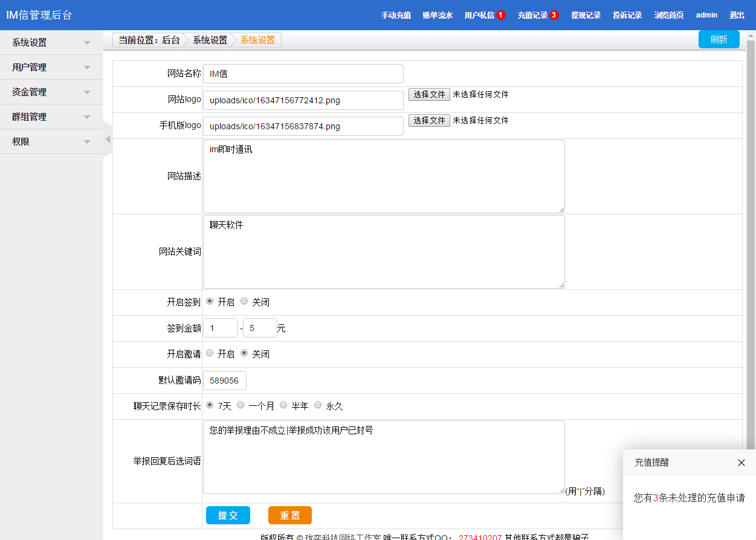Choose 一个月 chat record retention
Image resolution: width=756 pixels, height=540 pixels.
click(241, 405)
